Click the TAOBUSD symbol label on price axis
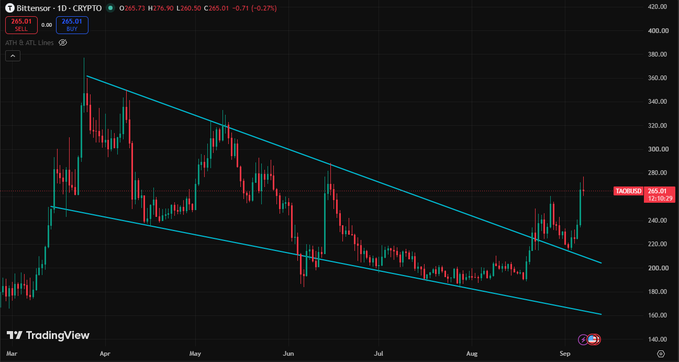 (x=628, y=191)
